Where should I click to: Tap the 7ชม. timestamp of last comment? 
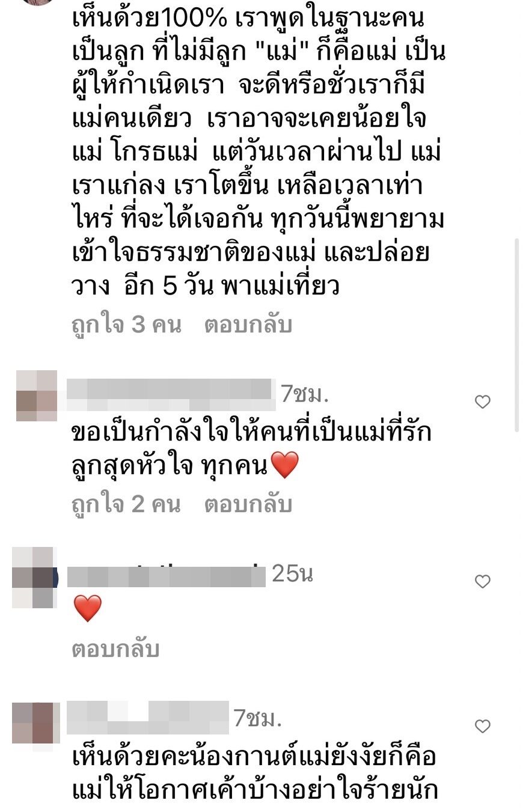pyautogui.click(x=258, y=718)
